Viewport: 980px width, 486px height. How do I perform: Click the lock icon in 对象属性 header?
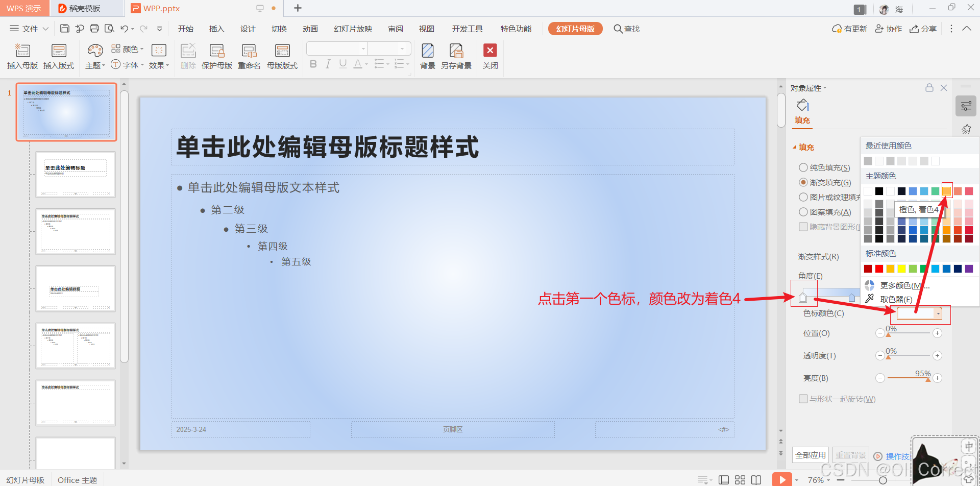tap(929, 88)
